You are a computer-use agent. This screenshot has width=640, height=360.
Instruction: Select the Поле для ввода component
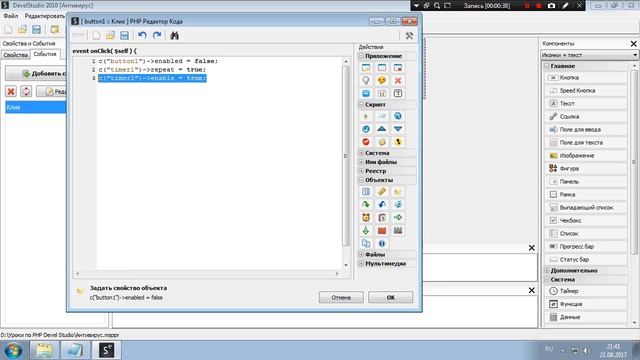click(586, 129)
